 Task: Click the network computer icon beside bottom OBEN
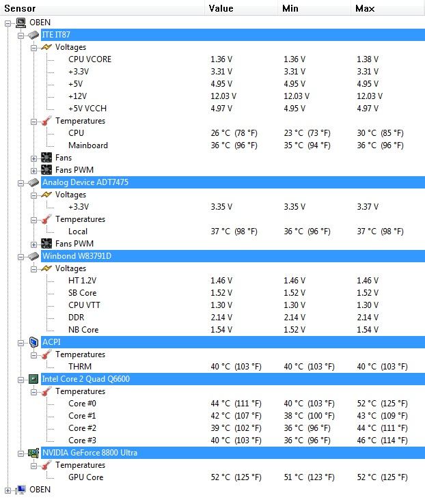click(x=20, y=490)
